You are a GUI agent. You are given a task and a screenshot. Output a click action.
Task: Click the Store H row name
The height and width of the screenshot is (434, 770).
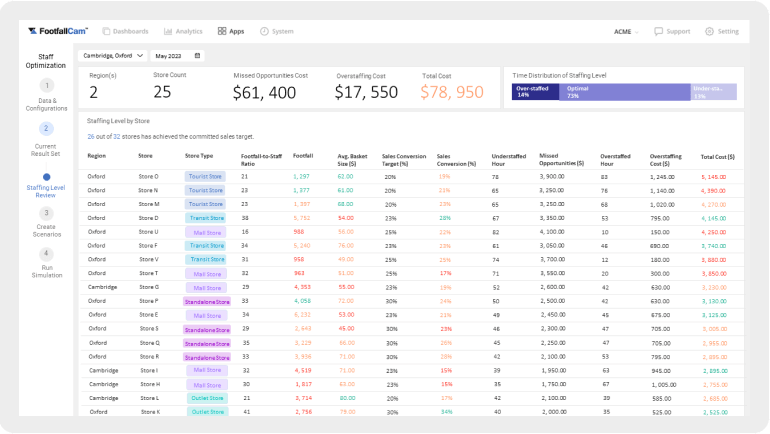(150, 384)
